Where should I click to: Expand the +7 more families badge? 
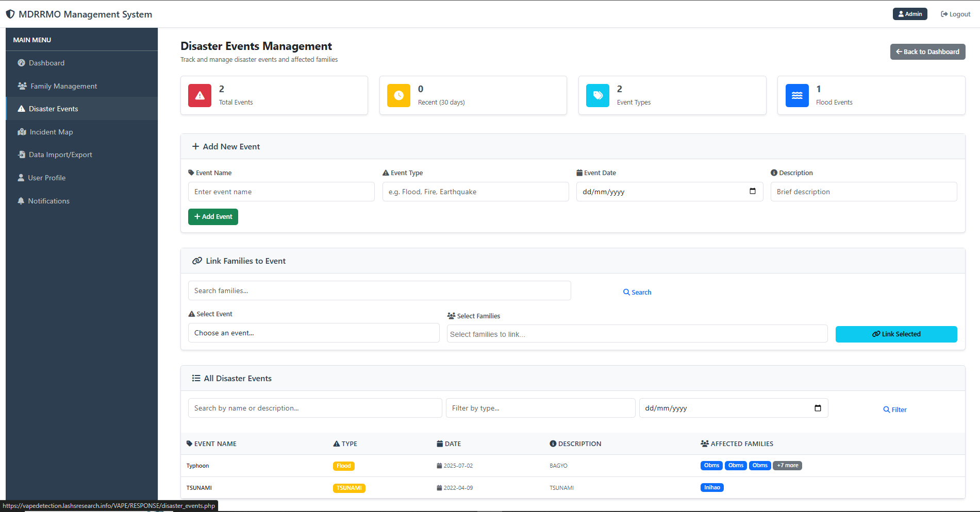pos(787,465)
